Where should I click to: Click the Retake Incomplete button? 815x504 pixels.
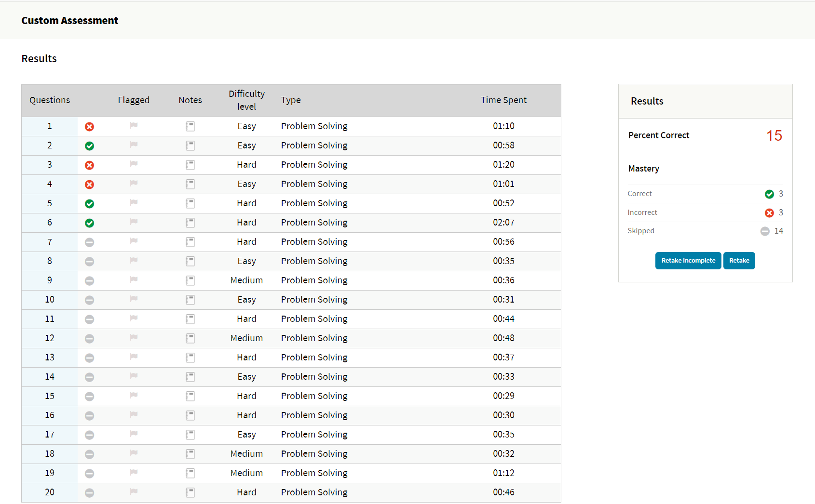click(x=688, y=261)
